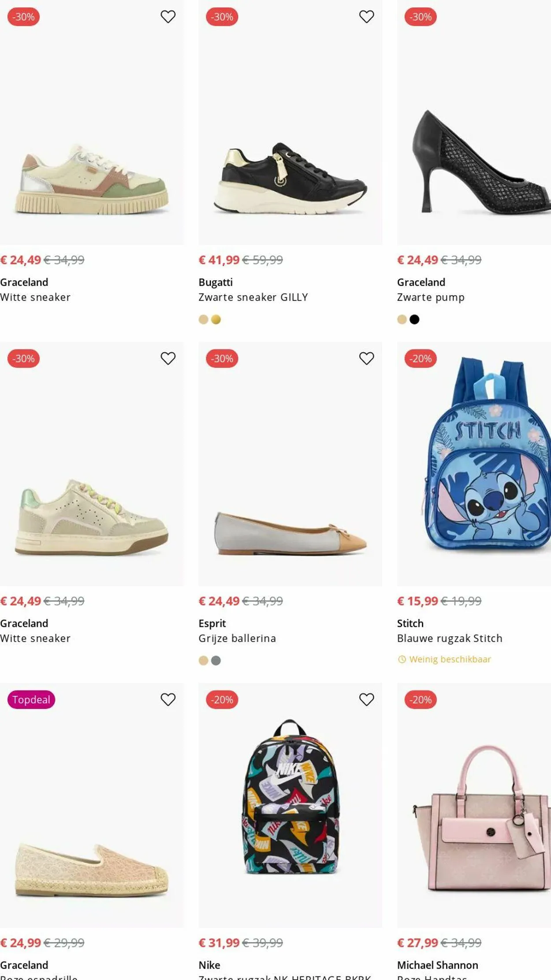Open the Zwarte sneaker GILLY product link
Screen dimensions: 551x980
click(253, 297)
